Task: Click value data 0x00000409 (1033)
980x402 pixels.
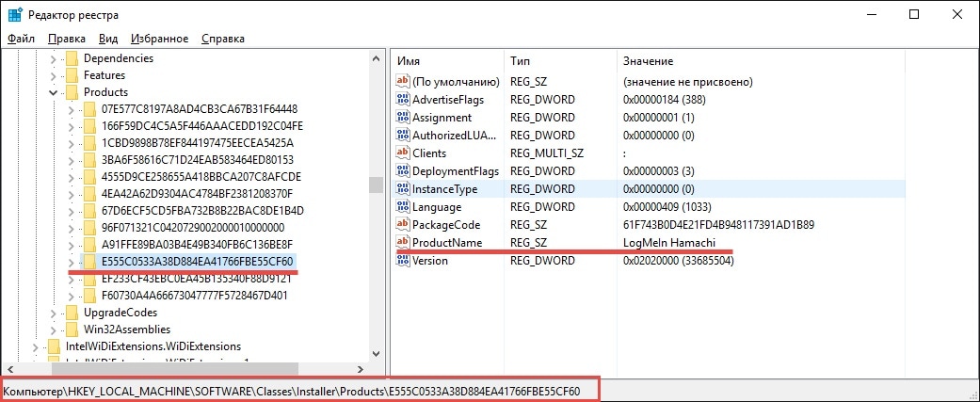Action: coord(667,207)
